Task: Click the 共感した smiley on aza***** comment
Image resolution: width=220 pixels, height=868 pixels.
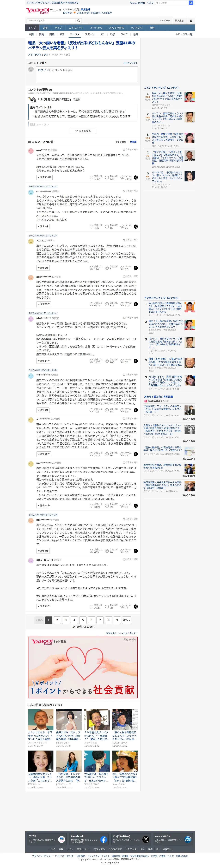Action: tap(91, 177)
